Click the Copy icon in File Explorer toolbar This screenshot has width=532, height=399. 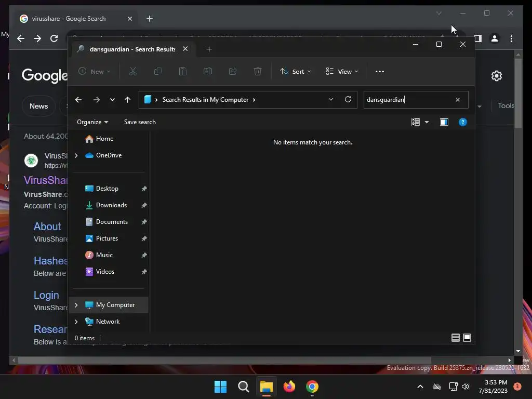tap(158, 71)
